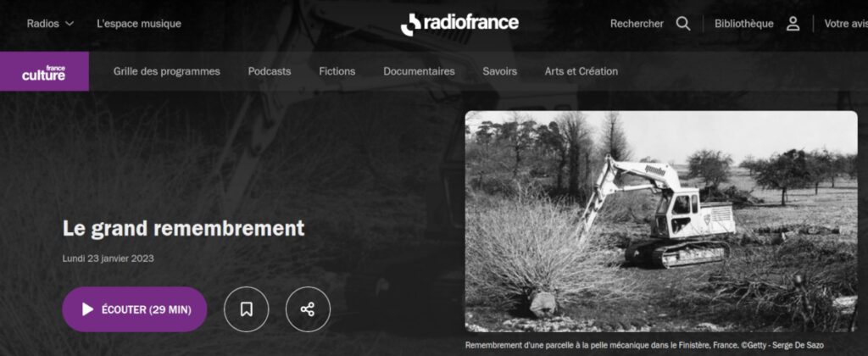The width and height of the screenshot is (868, 356).
Task: Click the Écouter (29 min) button
Action: [135, 309]
